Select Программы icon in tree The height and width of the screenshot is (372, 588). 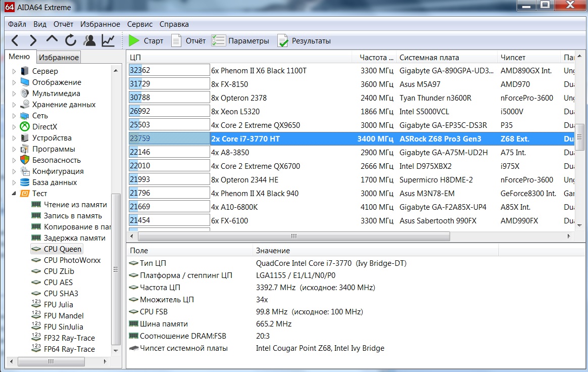[25, 149]
